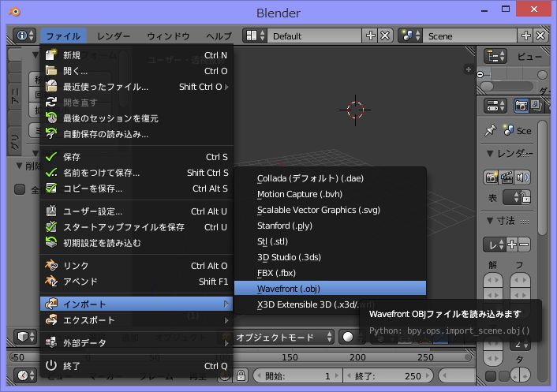Toggle the lock icon beside display dropdown
This screenshot has height=392, width=557.
coord(524,197)
